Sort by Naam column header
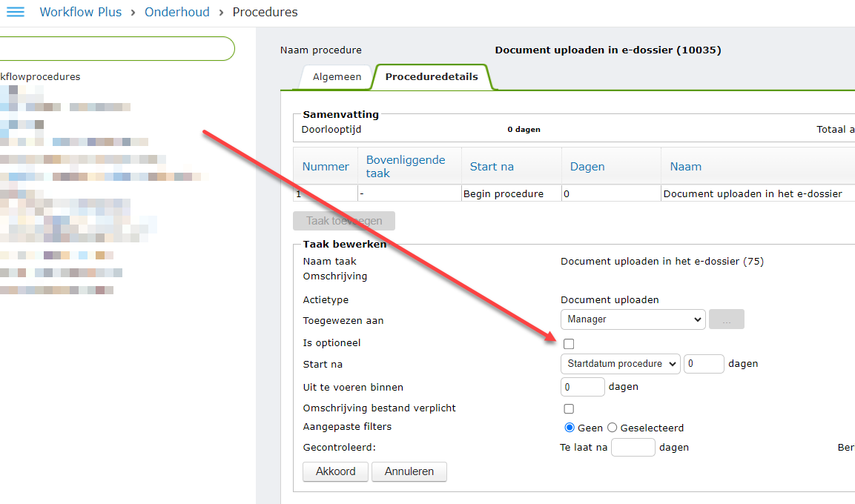855x504 pixels. (x=685, y=167)
